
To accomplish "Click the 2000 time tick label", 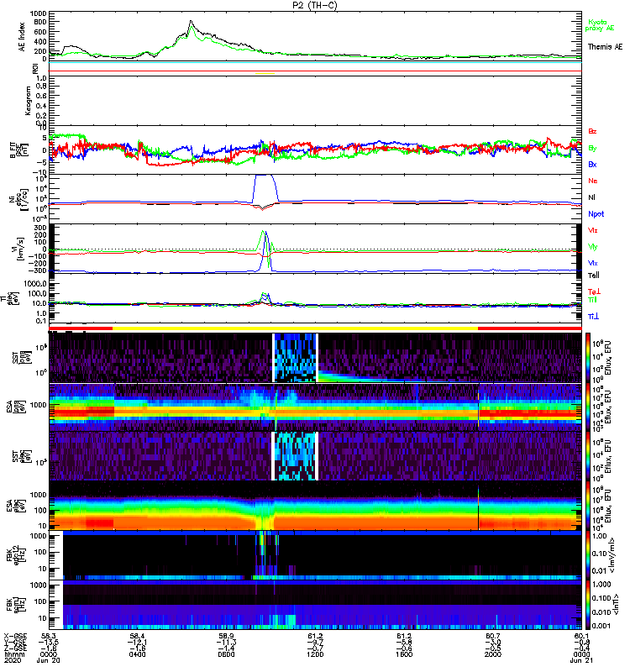I will 492,654.
